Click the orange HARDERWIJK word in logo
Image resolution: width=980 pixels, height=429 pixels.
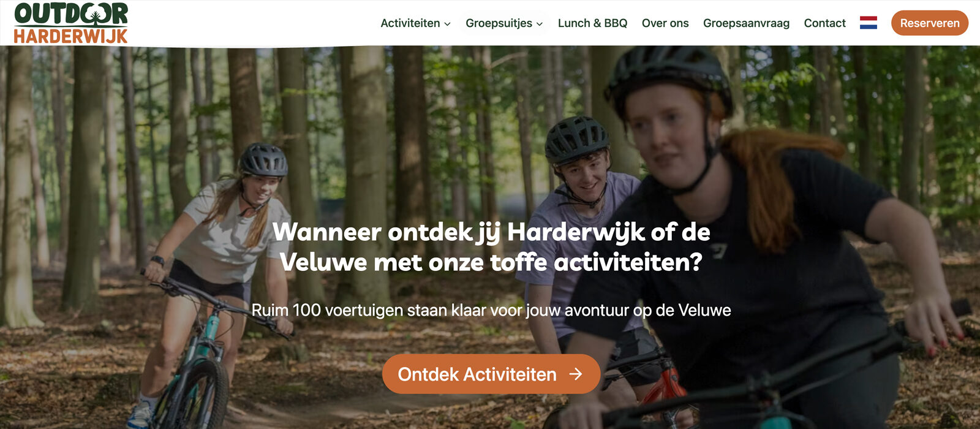tap(71, 36)
